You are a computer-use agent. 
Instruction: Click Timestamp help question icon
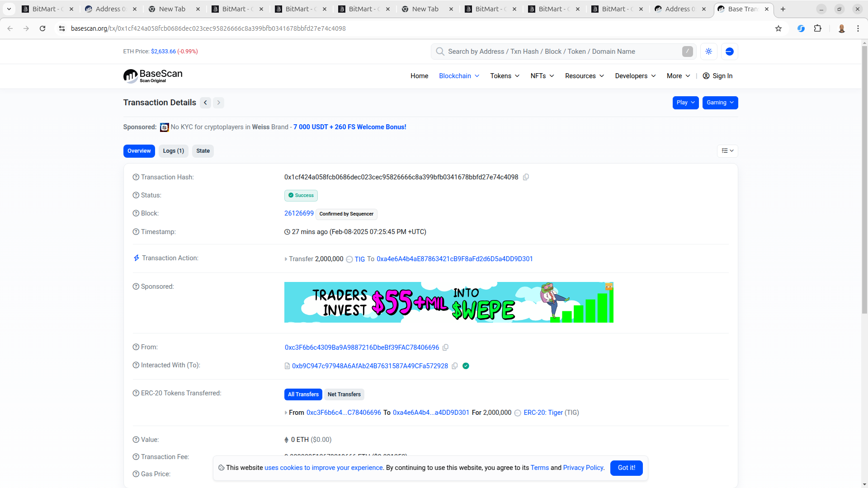click(x=136, y=232)
